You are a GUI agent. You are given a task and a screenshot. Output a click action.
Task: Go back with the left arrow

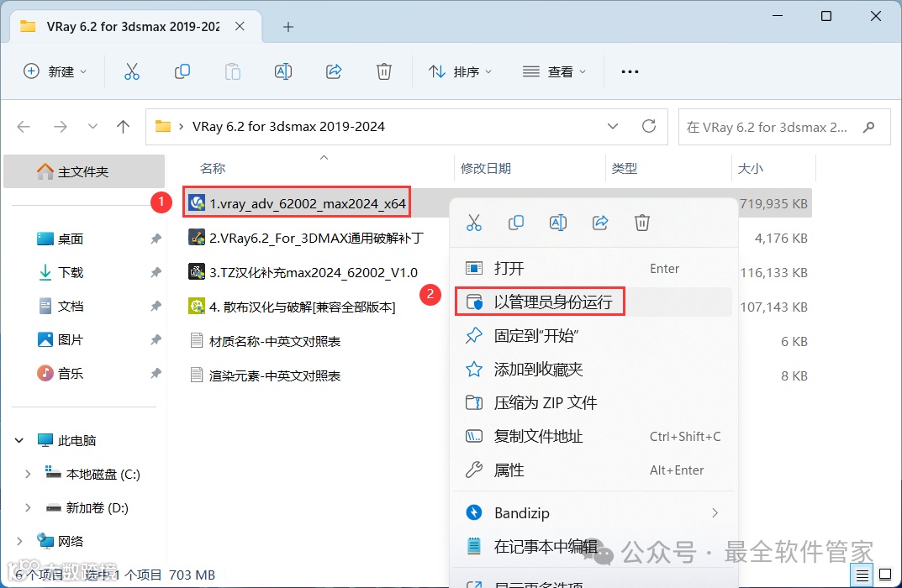point(24,127)
